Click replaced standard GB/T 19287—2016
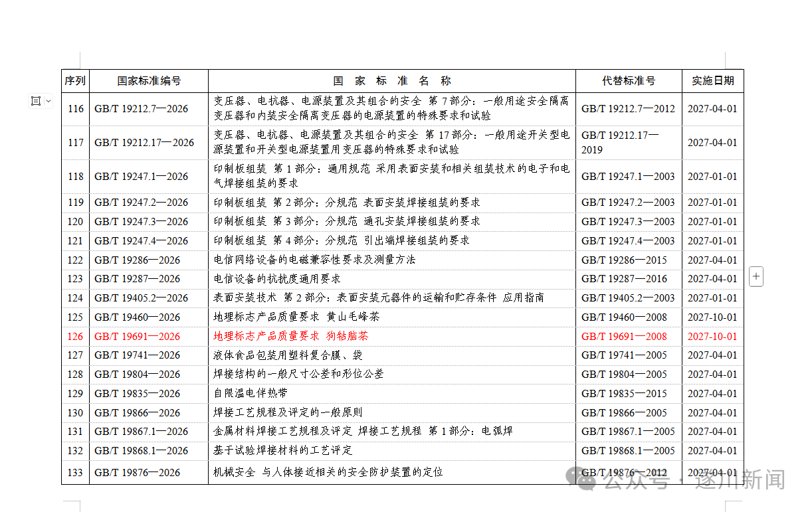The image size is (812, 512). pyautogui.click(x=624, y=279)
